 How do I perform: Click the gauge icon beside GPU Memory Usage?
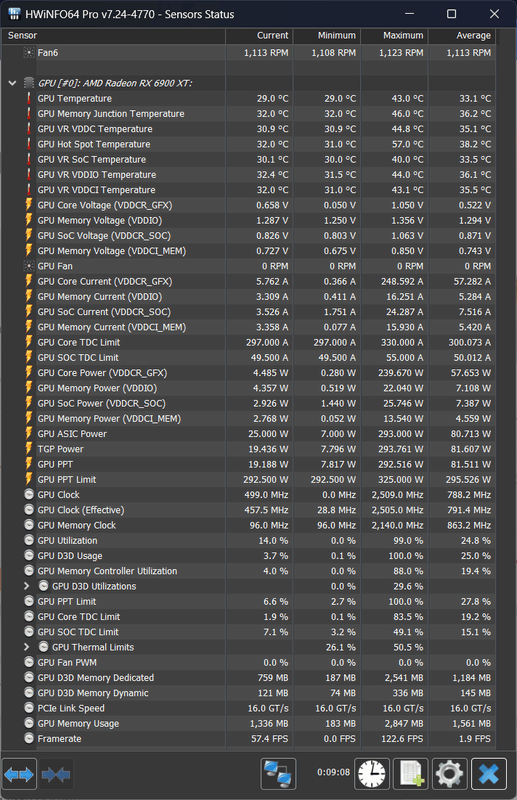pos(29,723)
